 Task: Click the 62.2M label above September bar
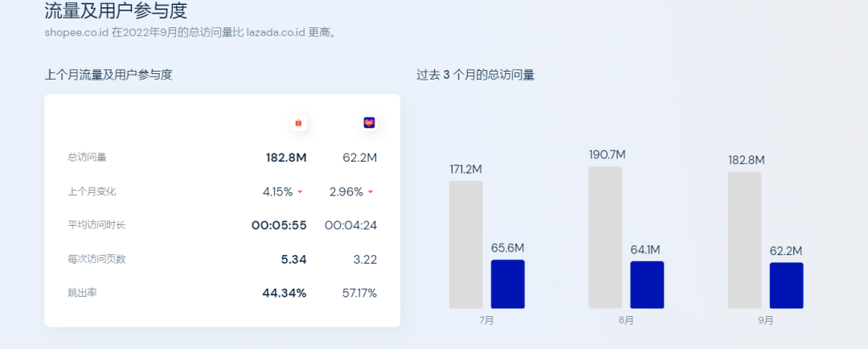pos(786,251)
